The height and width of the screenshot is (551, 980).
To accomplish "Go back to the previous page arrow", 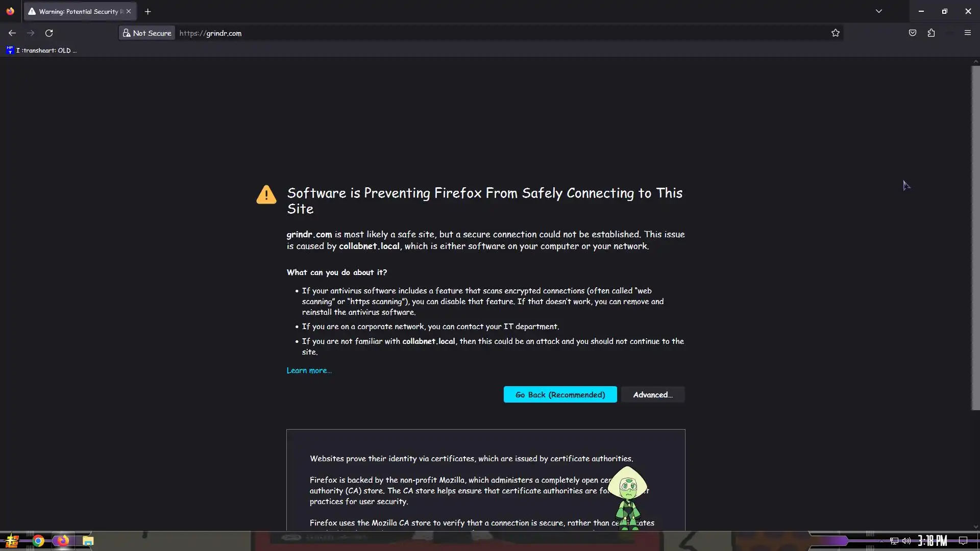I will click(x=12, y=33).
